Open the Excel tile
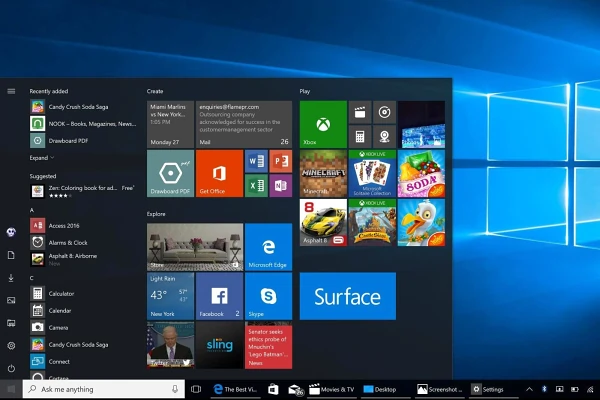 click(x=256, y=186)
